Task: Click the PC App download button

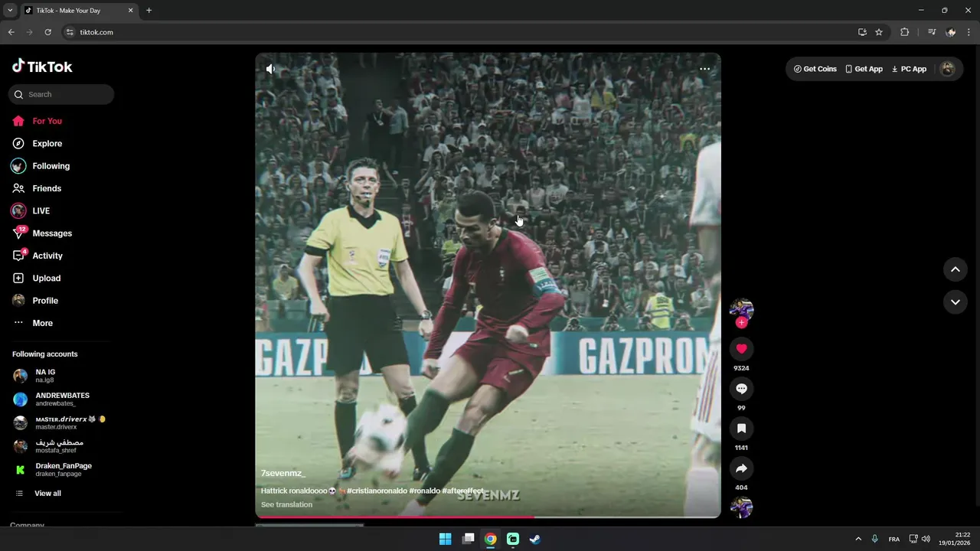Action: 909,69
